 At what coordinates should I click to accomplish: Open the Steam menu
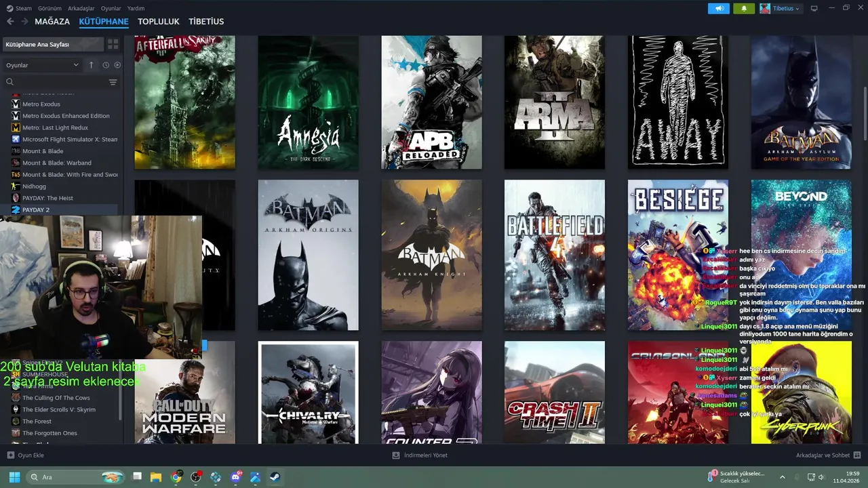19,8
